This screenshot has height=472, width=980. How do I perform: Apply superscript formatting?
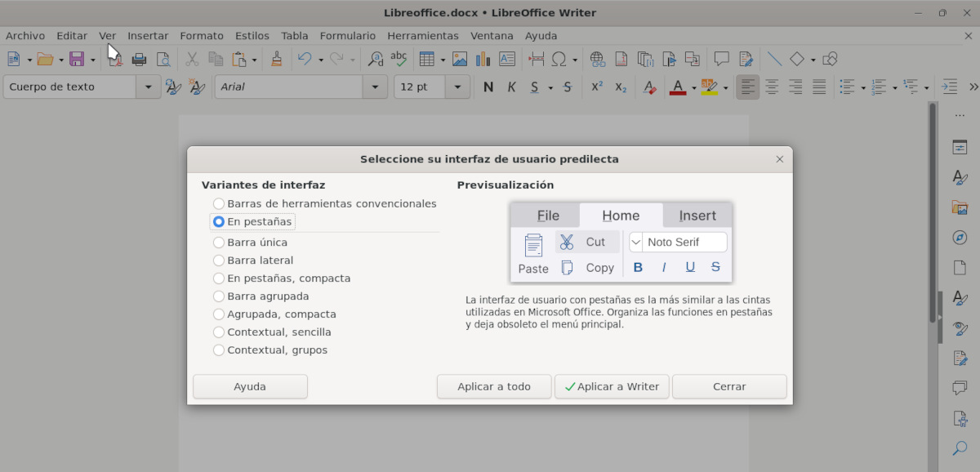click(597, 87)
